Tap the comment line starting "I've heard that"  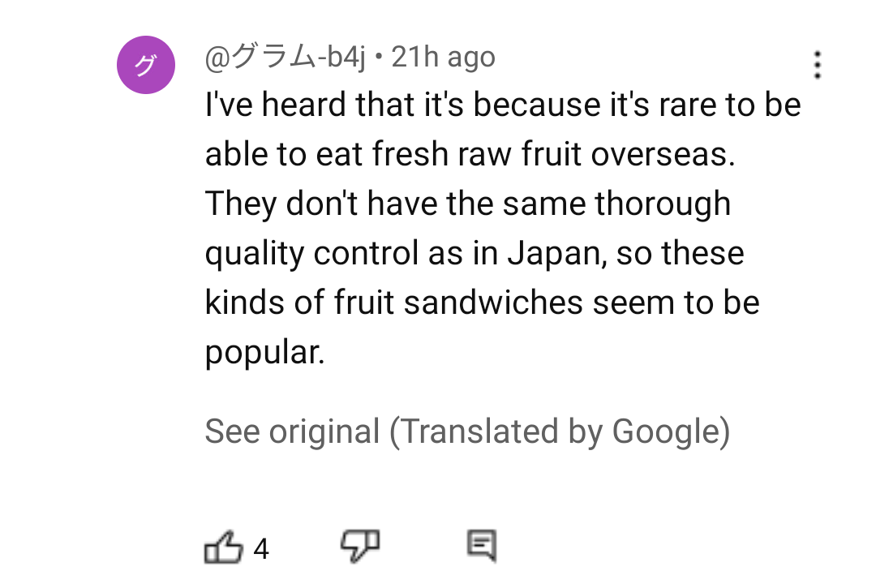point(503,105)
